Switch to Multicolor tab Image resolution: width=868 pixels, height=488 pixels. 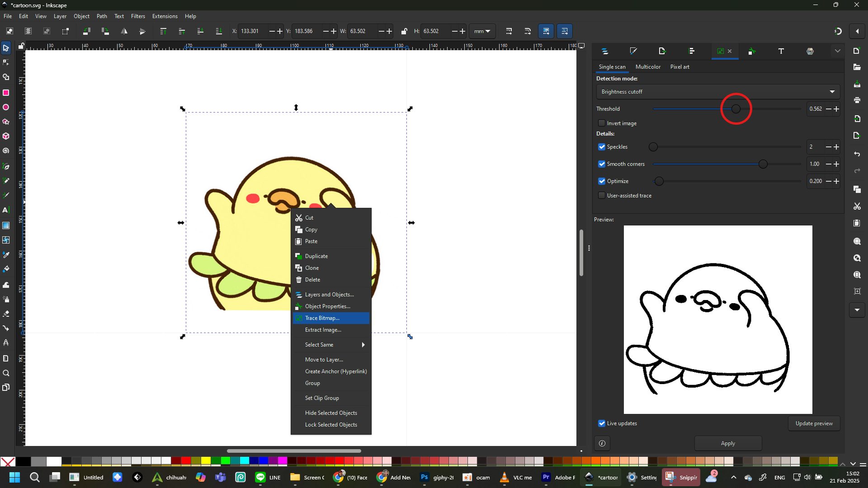pyautogui.click(x=648, y=67)
